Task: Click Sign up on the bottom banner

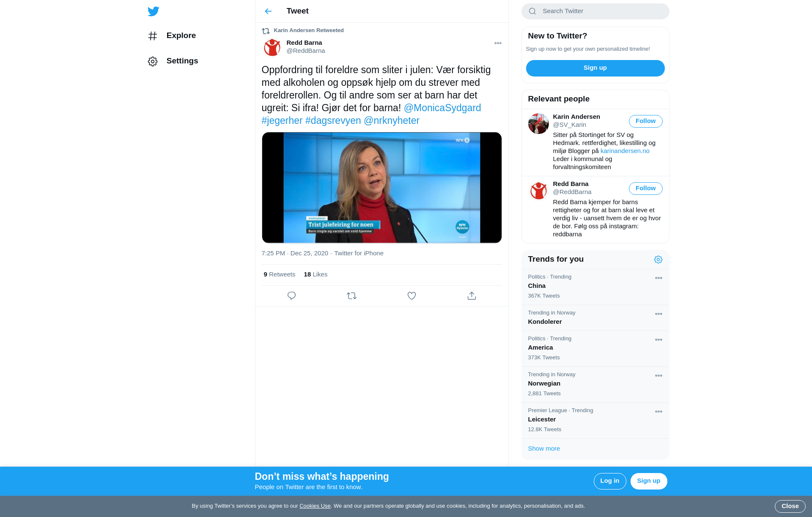Action: pos(648,481)
